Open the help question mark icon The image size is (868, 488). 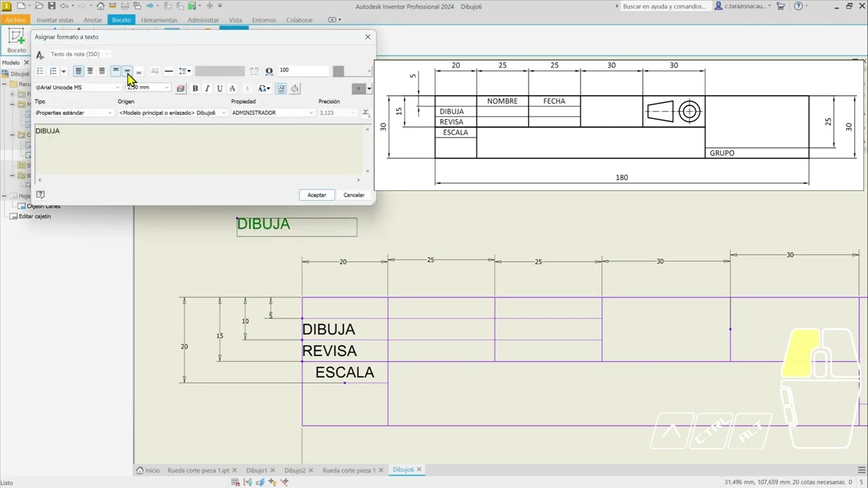pyautogui.click(x=798, y=6)
